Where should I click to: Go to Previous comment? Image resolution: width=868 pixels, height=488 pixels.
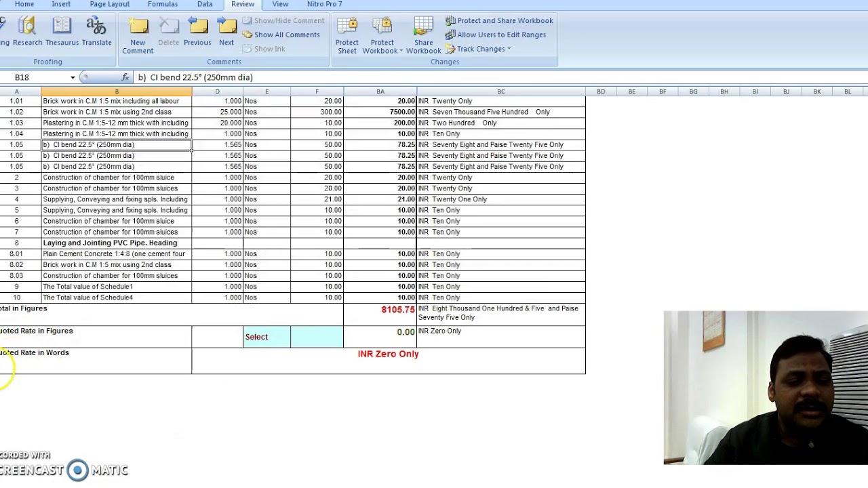coord(197,32)
